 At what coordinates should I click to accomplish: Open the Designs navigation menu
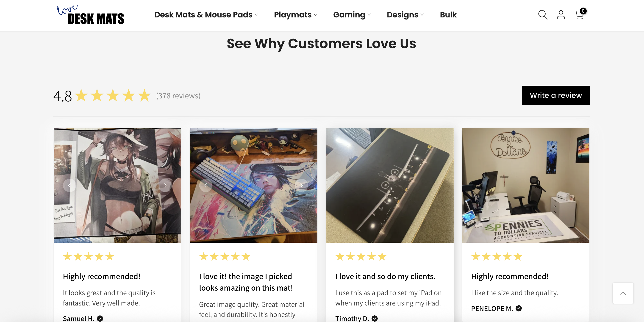[x=405, y=15]
